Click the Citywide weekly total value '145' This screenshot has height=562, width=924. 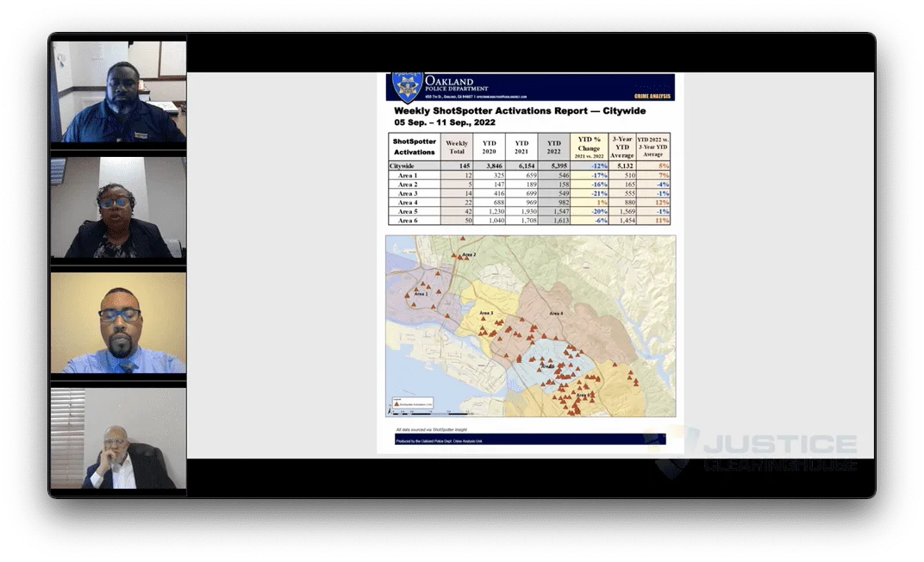465,166
